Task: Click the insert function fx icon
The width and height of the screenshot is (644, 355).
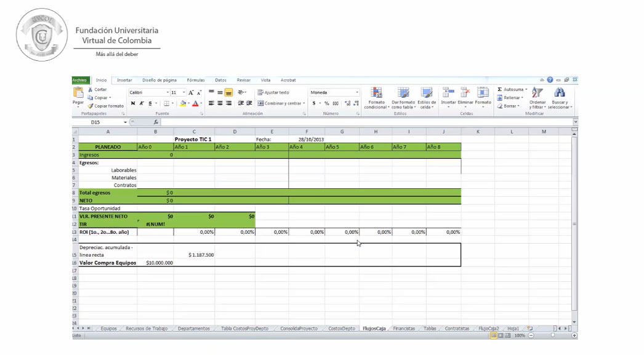Action: [156, 122]
